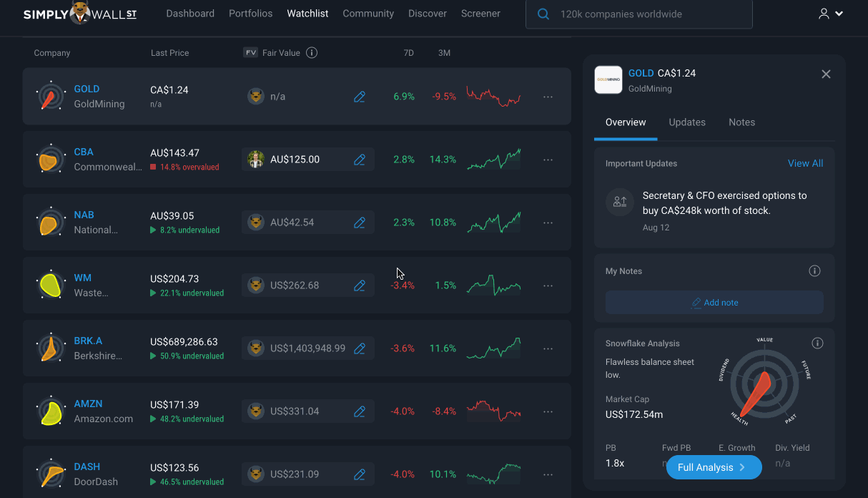Edit fair value for BRK.A
This screenshot has width=868, height=498.
pyautogui.click(x=360, y=348)
